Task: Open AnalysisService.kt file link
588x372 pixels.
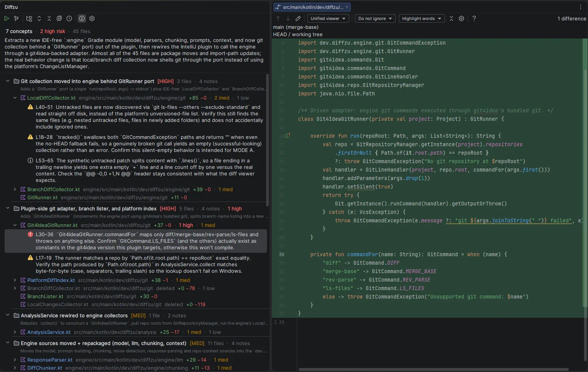Action: pos(49,332)
